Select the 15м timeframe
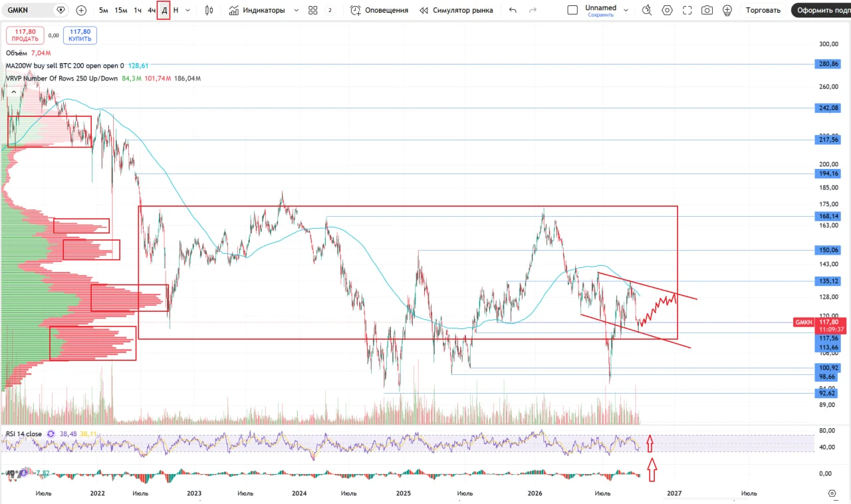 [121, 10]
